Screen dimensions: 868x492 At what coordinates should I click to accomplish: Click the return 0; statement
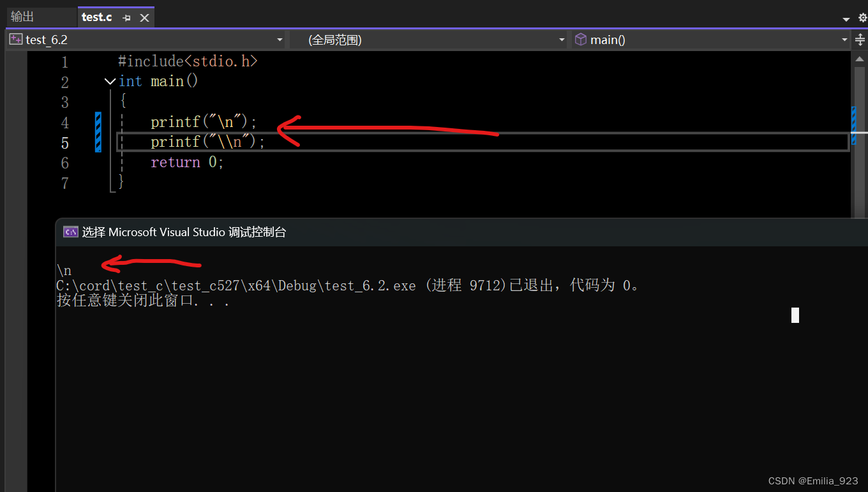[x=187, y=162]
